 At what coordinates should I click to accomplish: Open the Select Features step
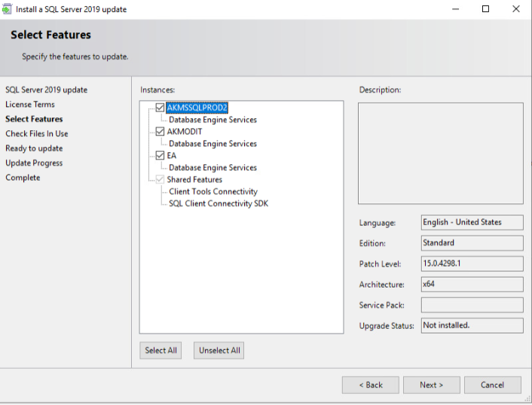pos(34,119)
